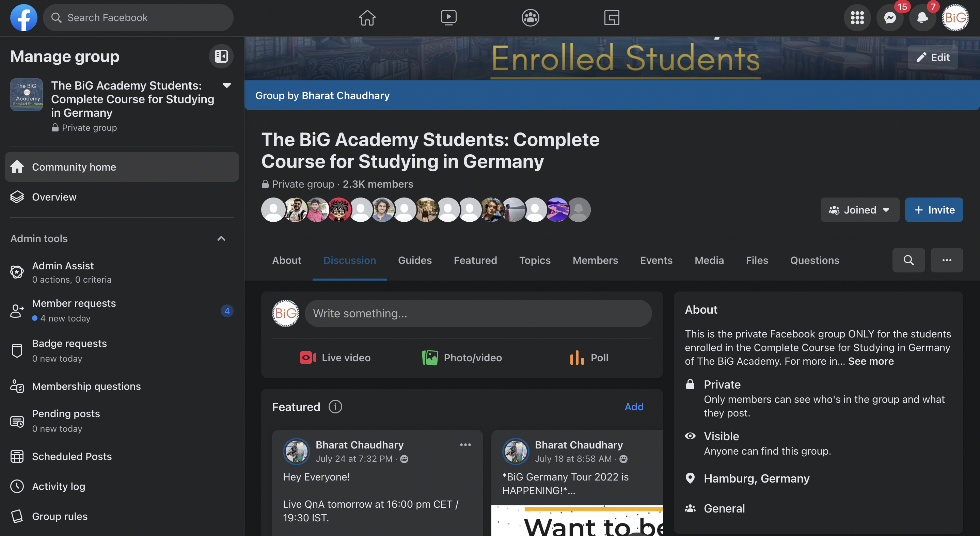Add a Photo/video to post
980x536 pixels.
click(462, 358)
